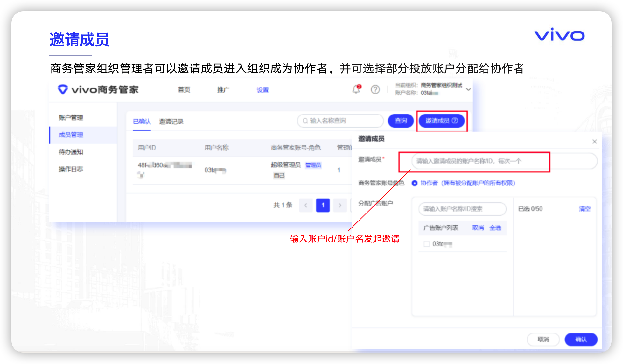Open the 设置 top menu
This screenshot has height=364, width=623.
262,90
